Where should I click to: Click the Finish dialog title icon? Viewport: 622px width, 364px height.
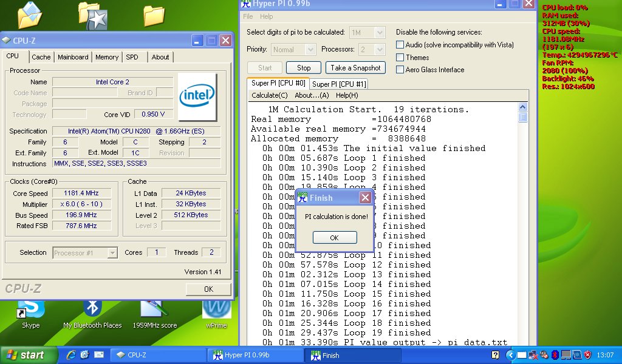tap(302, 197)
